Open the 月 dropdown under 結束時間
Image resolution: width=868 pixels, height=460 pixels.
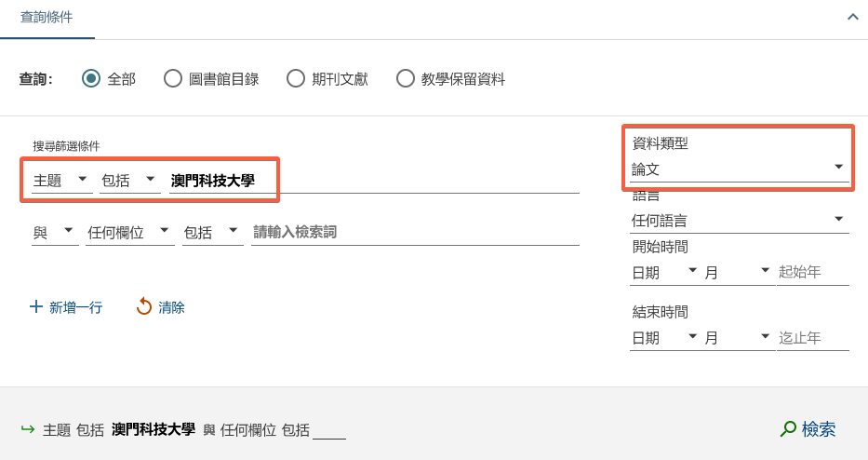[x=738, y=337]
